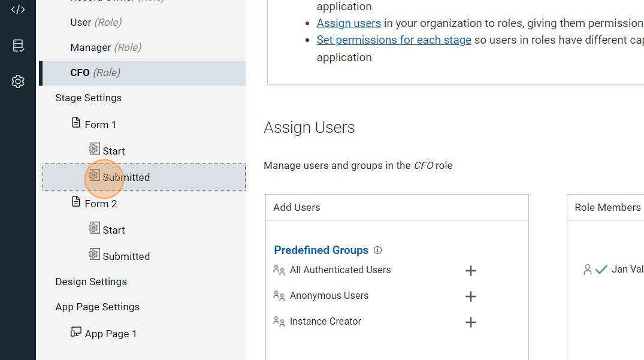The width and height of the screenshot is (644, 360).
Task: Open the Design Settings menu item
Action: (x=91, y=282)
